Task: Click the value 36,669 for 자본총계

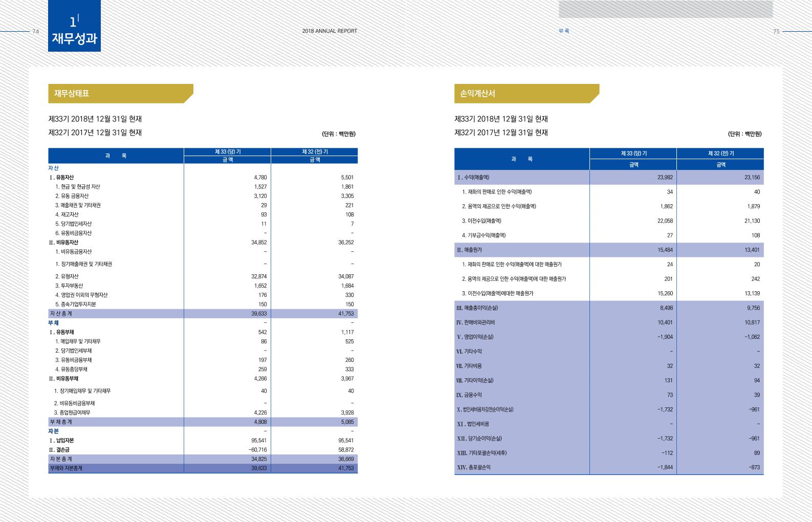Action: (346, 459)
